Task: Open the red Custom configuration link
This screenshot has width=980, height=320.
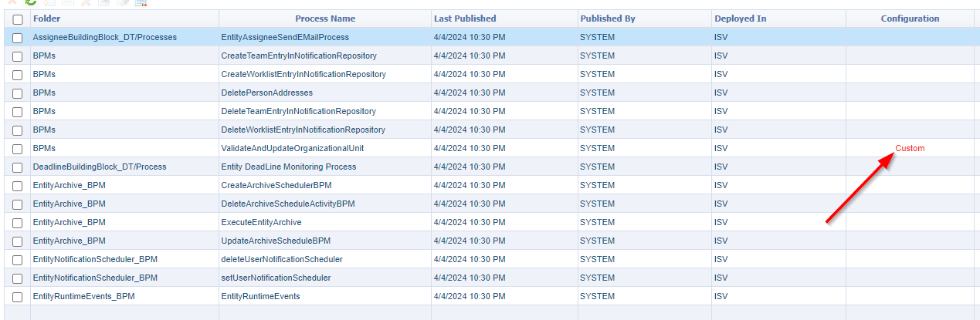Action: [910, 148]
